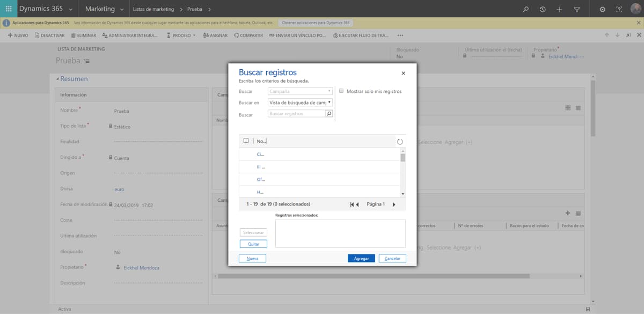The image size is (644, 314).
Task: Refresh the results list with the circular arrow icon
Action: (399, 141)
